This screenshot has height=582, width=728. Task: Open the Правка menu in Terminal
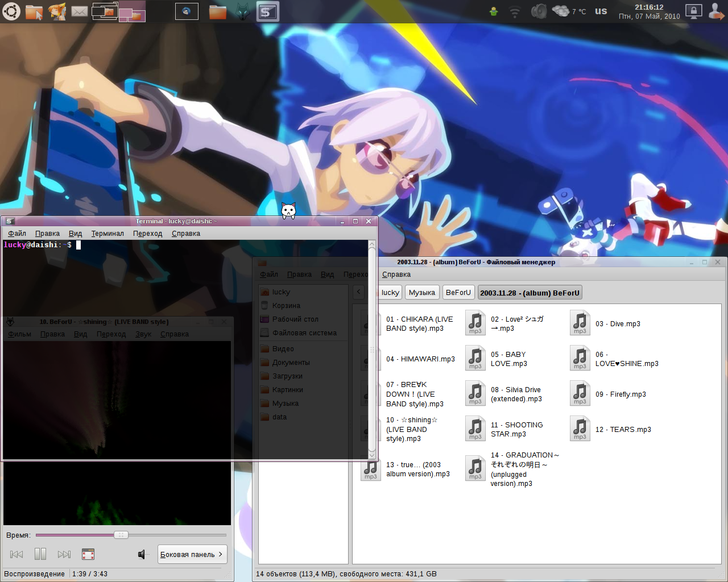(x=47, y=234)
